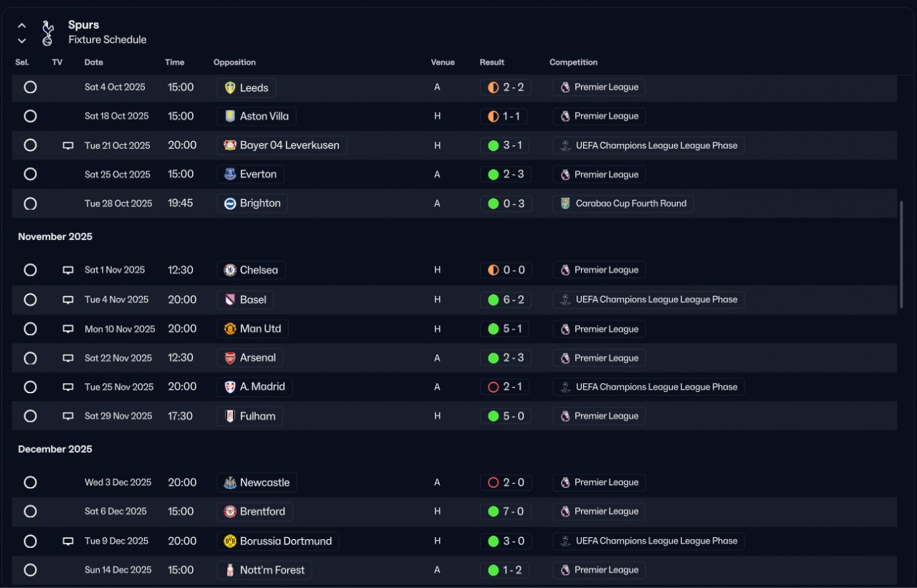Click the up chevron beside Spurs
This screenshot has width=917, height=588.
coord(22,26)
